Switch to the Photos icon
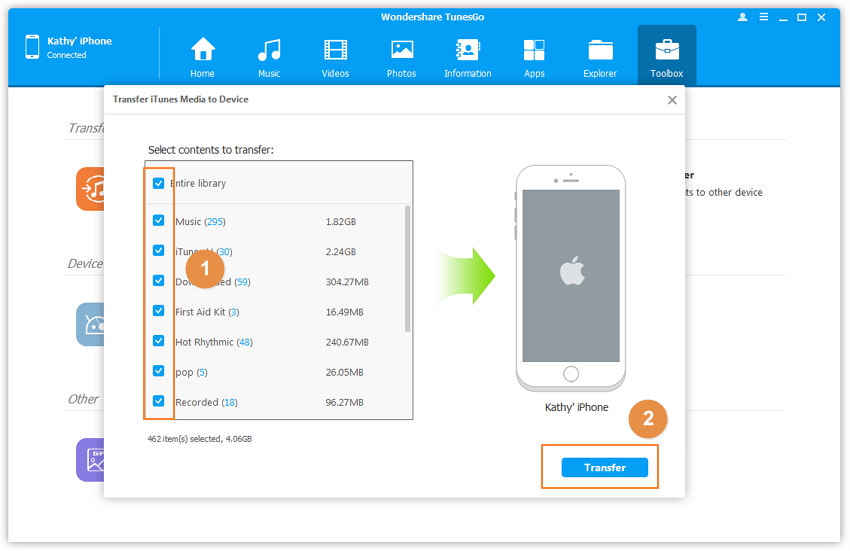 click(402, 50)
